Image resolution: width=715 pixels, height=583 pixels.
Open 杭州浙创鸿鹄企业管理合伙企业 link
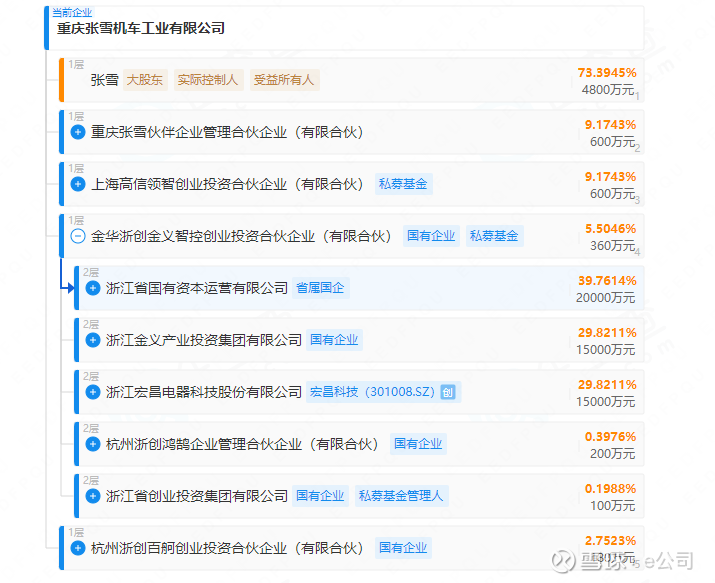242,444
